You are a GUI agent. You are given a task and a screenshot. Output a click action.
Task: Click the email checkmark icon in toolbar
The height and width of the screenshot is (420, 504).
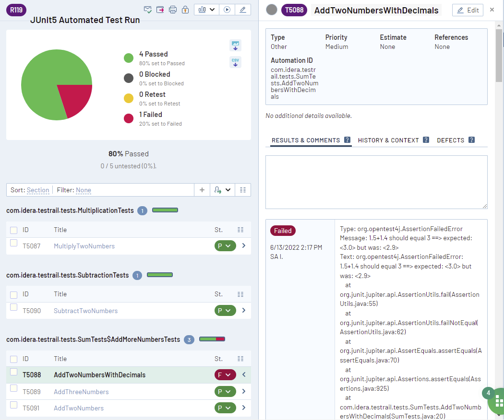[x=148, y=10]
